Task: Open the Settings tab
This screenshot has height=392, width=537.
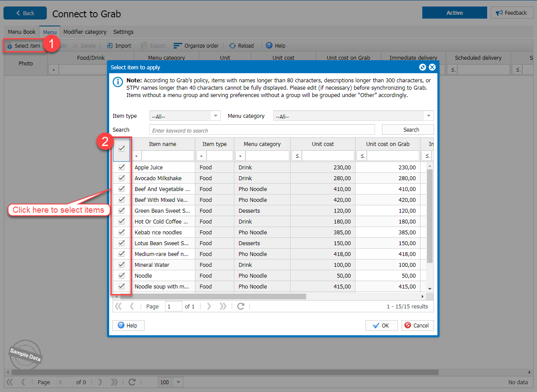Action: pyautogui.click(x=123, y=32)
